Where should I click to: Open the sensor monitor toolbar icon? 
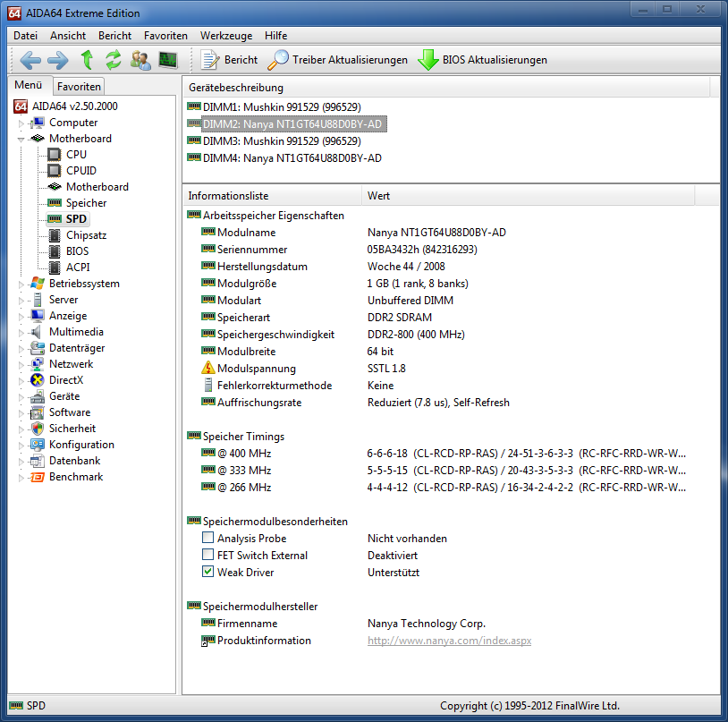coord(168,60)
